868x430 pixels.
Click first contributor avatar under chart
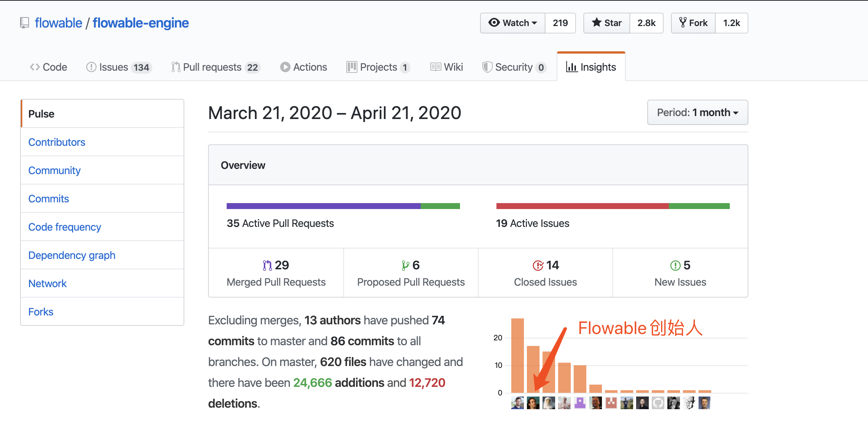[x=517, y=403]
